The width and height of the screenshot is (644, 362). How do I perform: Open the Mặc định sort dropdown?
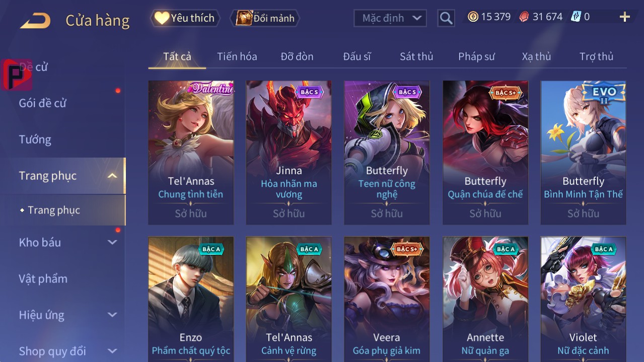(390, 18)
